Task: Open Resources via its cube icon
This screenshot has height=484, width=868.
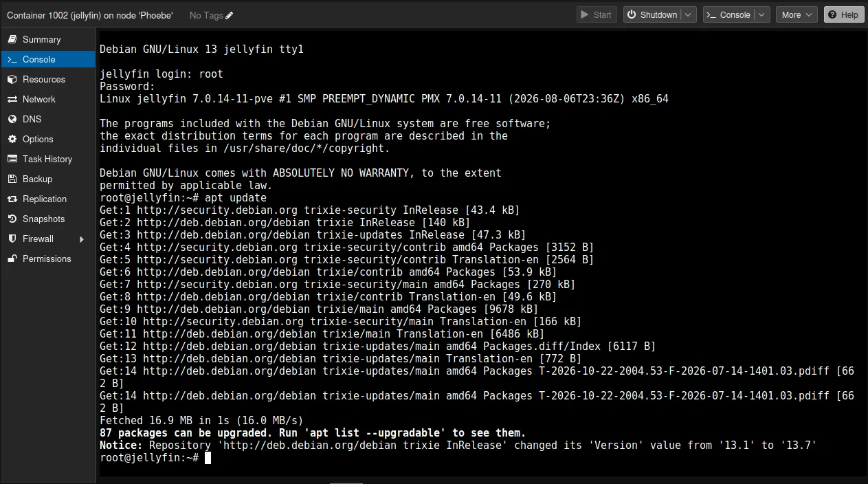Action: click(12, 79)
